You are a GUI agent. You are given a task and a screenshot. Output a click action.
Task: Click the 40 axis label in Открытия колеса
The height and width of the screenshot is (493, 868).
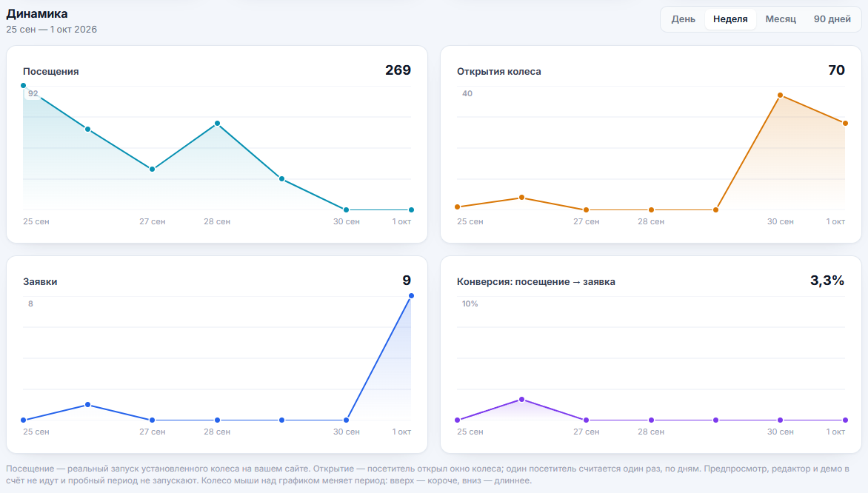pos(467,93)
